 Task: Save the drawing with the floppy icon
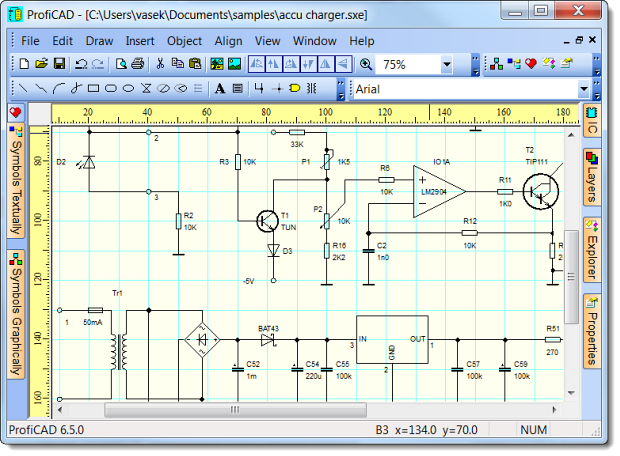pos(59,64)
